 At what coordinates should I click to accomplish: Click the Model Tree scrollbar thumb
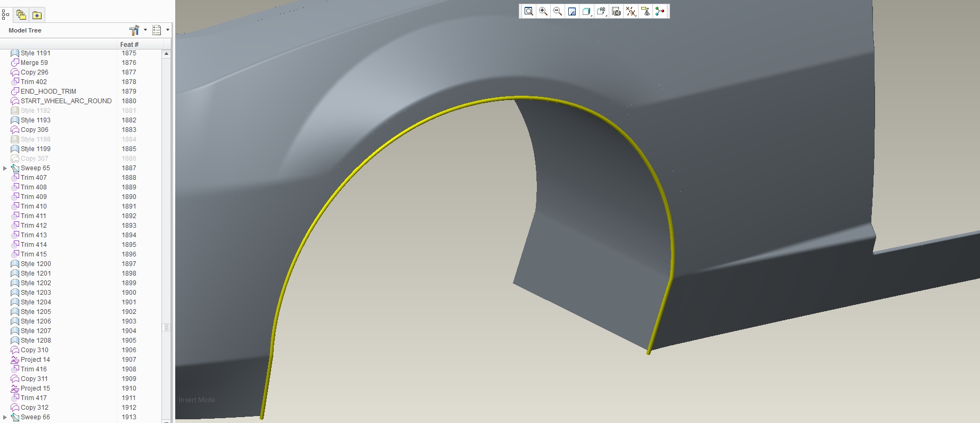[166, 327]
